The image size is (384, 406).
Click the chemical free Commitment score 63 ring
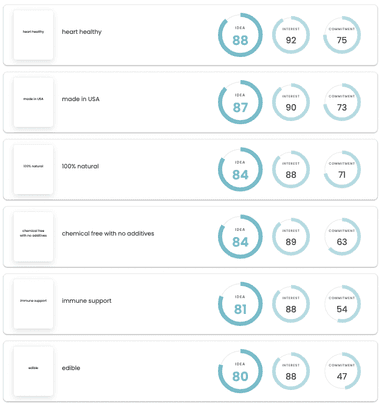pyautogui.click(x=342, y=237)
